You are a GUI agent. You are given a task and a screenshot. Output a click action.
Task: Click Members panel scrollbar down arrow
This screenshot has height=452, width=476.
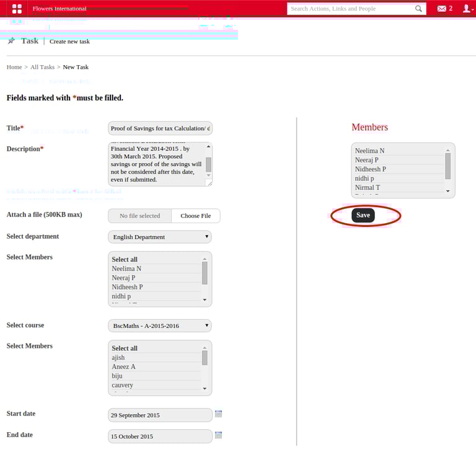447,191
